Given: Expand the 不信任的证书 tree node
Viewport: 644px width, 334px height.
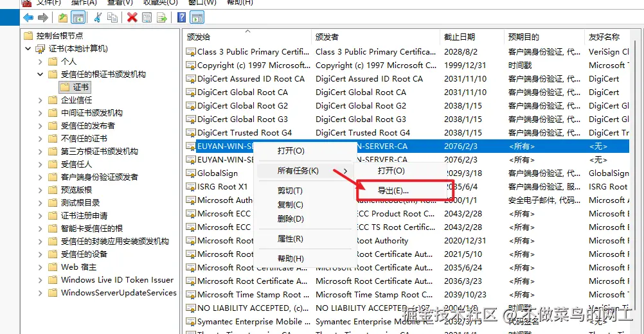Looking at the screenshot, I should [40, 139].
